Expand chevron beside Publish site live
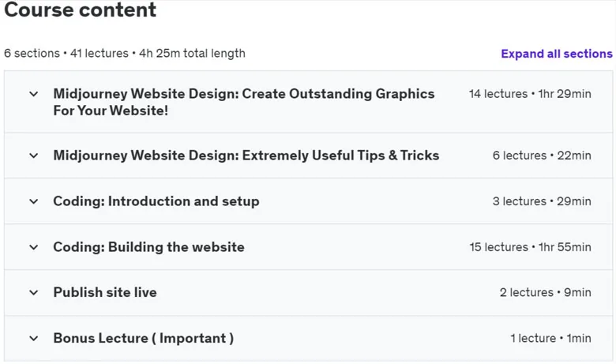Viewport: 616px width, 364px height. tap(34, 293)
